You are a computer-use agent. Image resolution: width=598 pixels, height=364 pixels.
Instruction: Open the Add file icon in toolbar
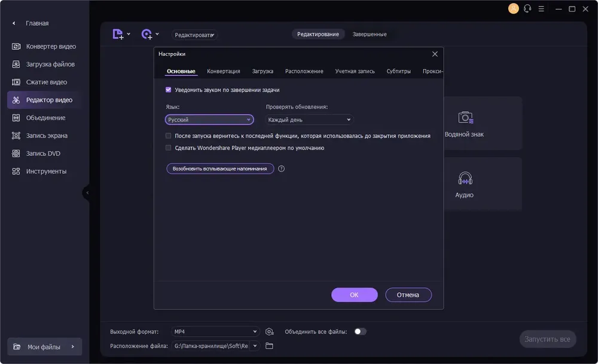(118, 34)
